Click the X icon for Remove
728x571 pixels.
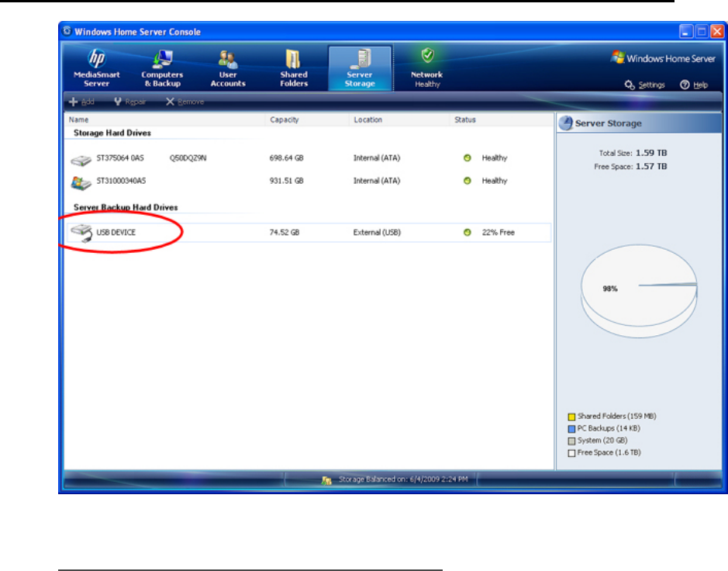point(170,102)
